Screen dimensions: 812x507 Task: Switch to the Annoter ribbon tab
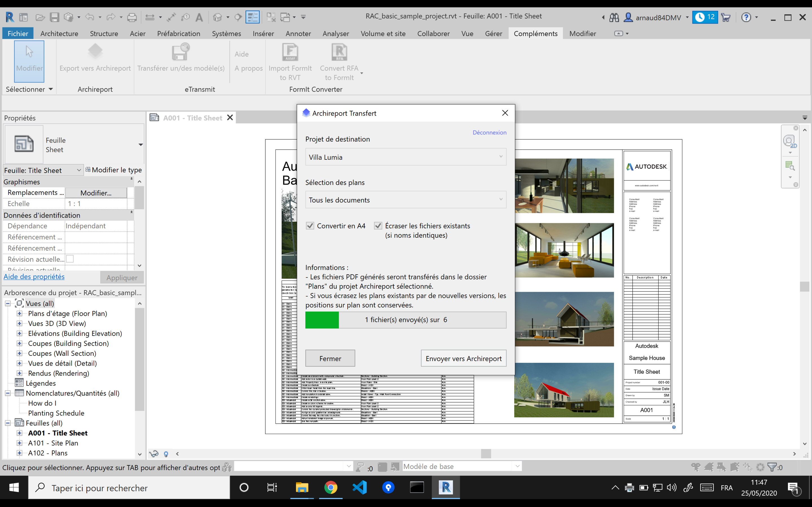coord(298,34)
